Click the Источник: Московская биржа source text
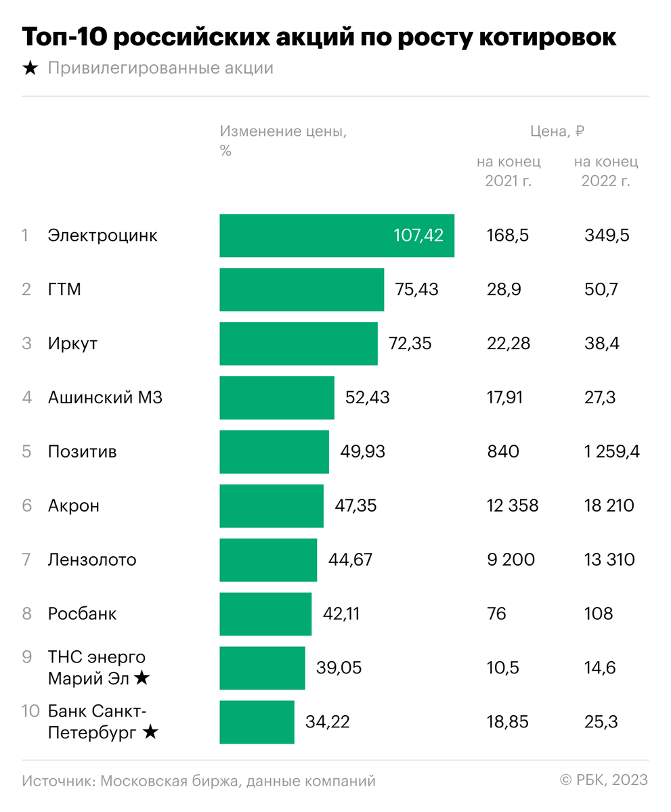This screenshot has height=812, width=671. pos(198,781)
